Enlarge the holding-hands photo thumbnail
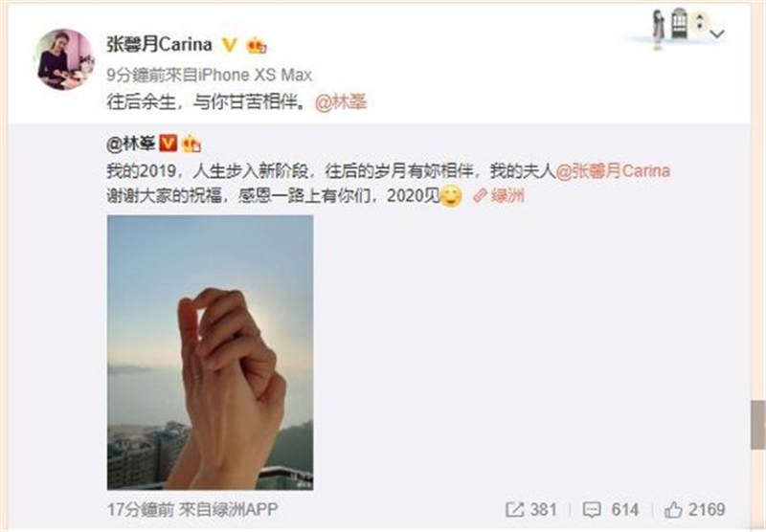 click(210, 352)
